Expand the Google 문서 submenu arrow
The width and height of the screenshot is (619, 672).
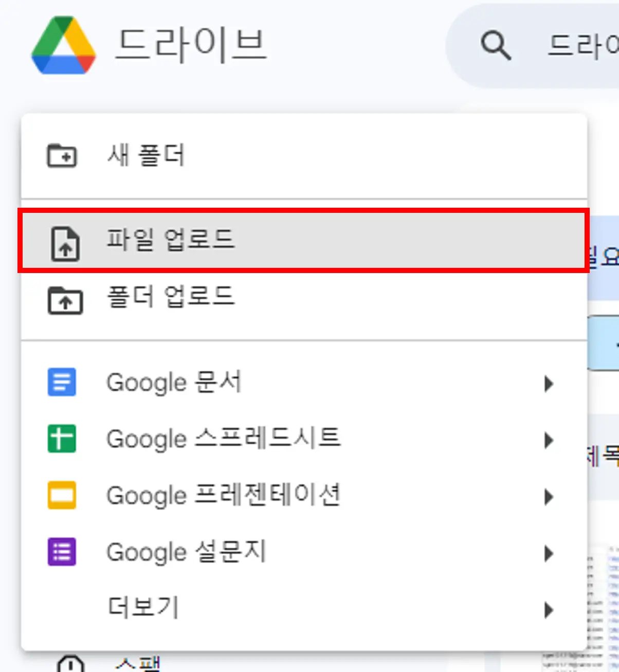point(549,384)
